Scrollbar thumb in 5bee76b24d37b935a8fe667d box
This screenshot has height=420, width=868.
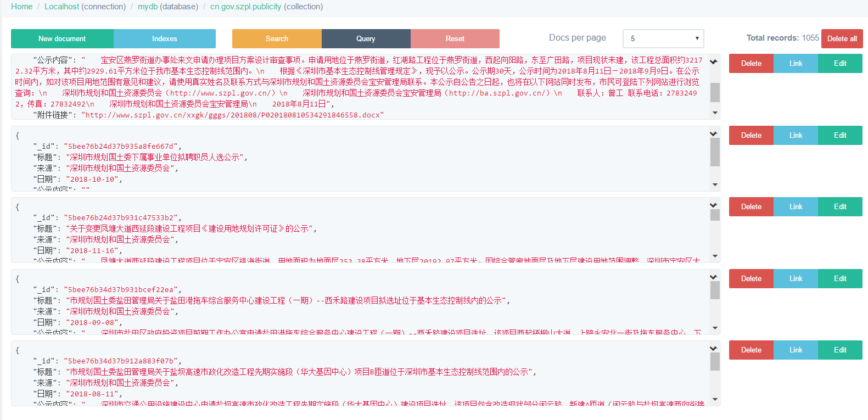click(715, 152)
